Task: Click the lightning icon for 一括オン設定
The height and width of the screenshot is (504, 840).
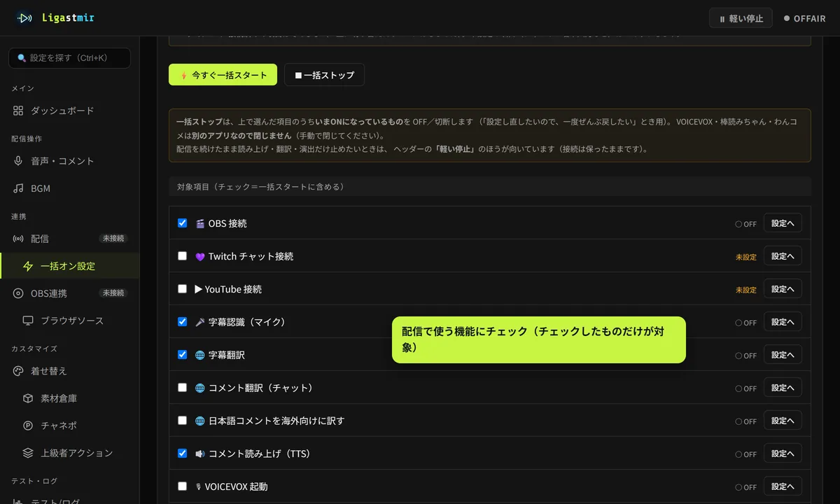Action: coord(28,266)
